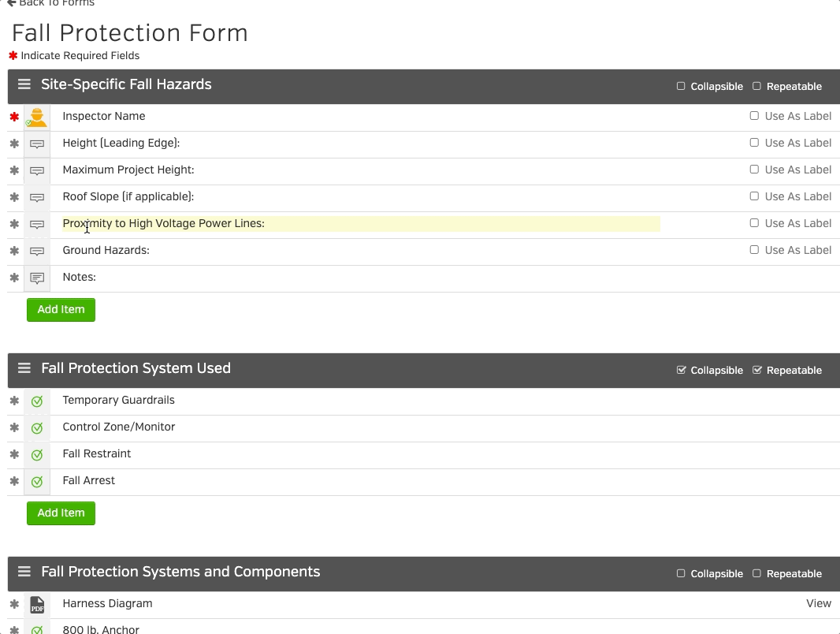Image resolution: width=840 pixels, height=634 pixels.
Task: View the Harness Diagram
Action: pos(819,604)
